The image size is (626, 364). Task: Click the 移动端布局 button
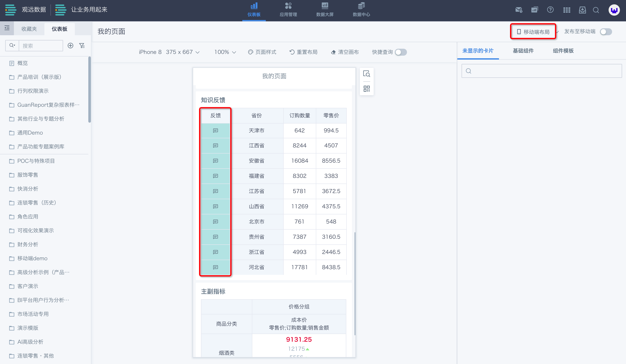[x=533, y=32]
